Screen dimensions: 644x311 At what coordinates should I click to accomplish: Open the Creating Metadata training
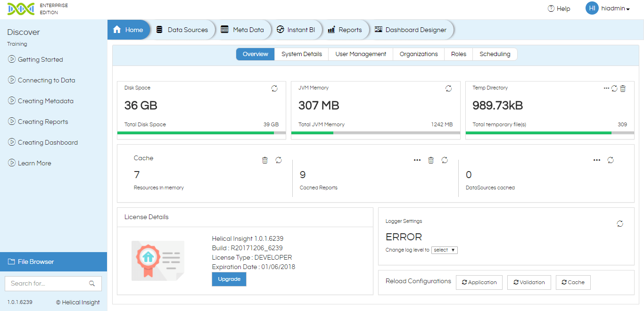[x=41, y=101]
